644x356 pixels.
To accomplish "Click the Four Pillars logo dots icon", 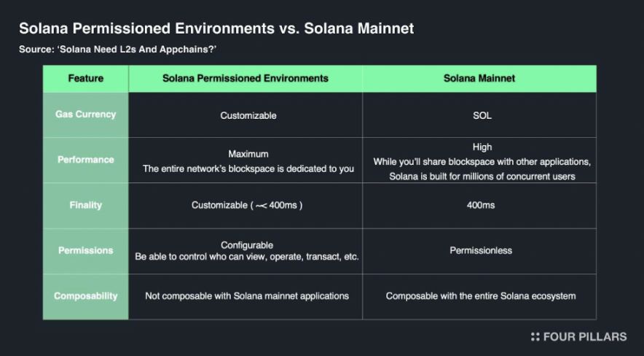I will coord(535,337).
